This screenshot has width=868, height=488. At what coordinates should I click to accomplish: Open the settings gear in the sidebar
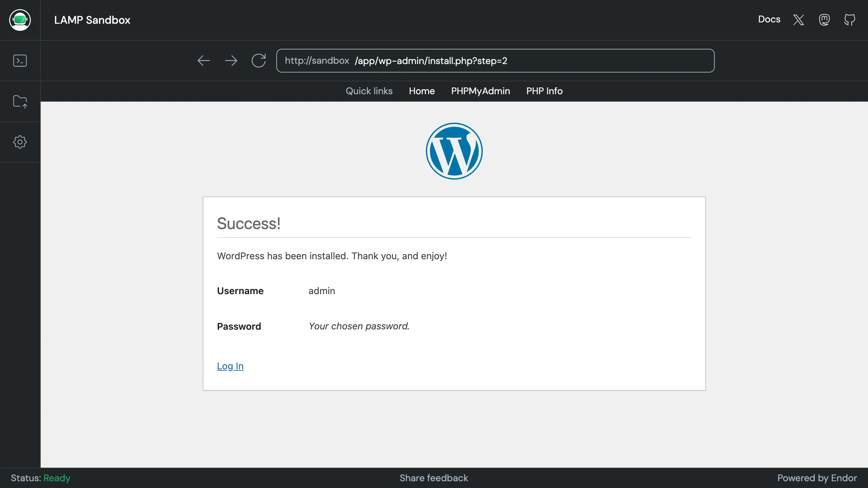pyautogui.click(x=20, y=142)
